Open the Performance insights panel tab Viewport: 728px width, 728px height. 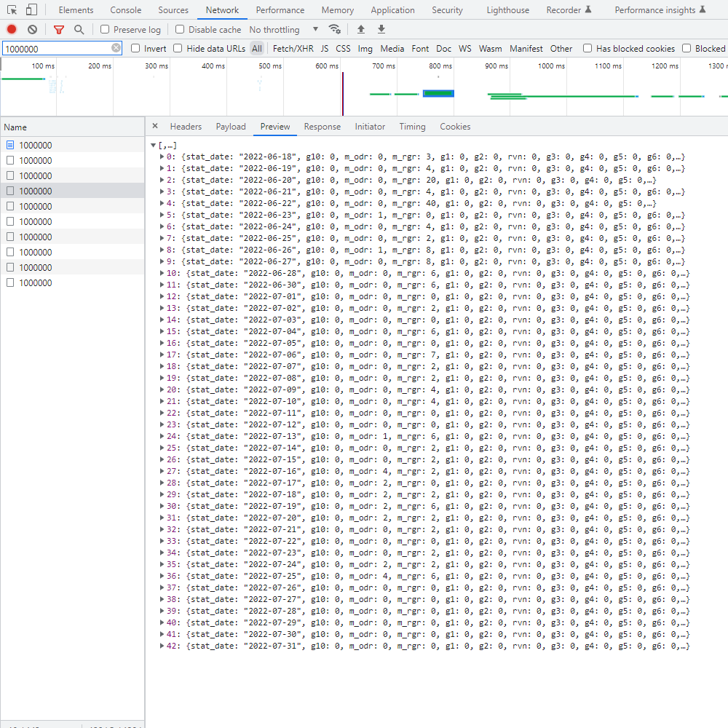(x=660, y=9)
